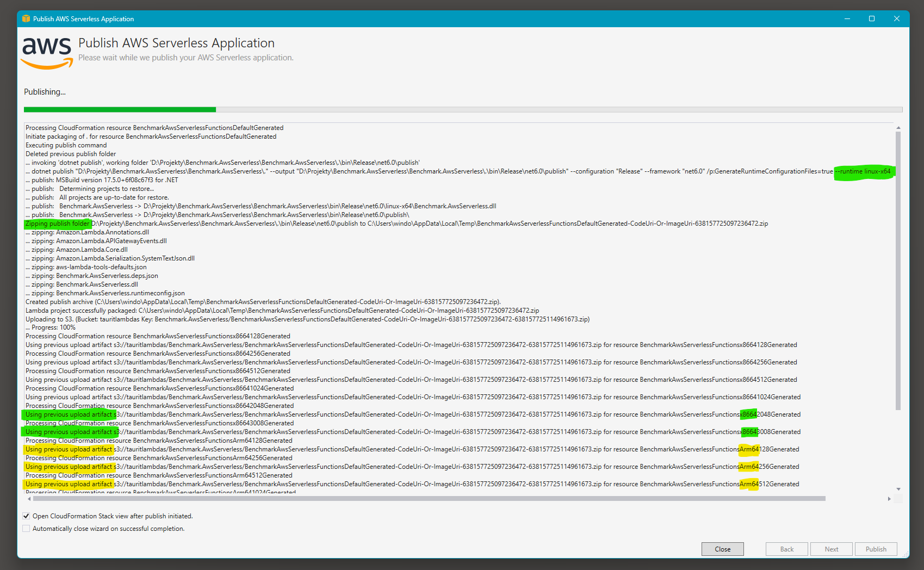This screenshot has width=924, height=570.
Task: Click 'Lambda project successfully packaged' log line
Action: pos(282,311)
